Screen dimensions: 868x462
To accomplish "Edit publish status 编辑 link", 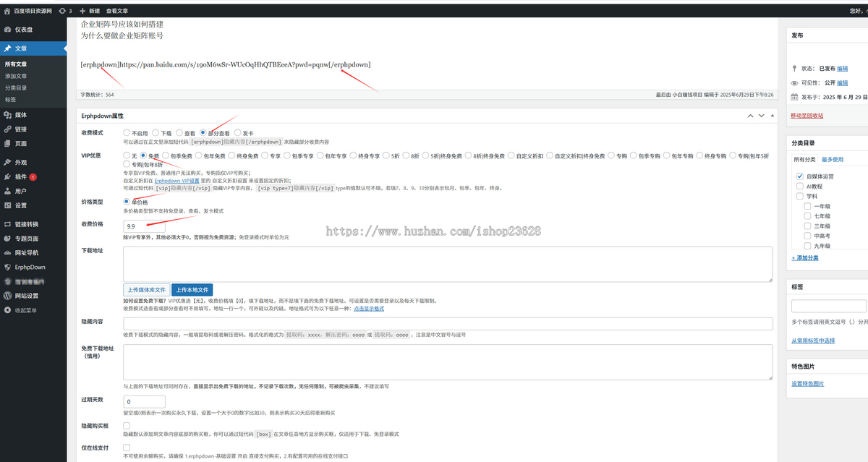I will coord(843,69).
